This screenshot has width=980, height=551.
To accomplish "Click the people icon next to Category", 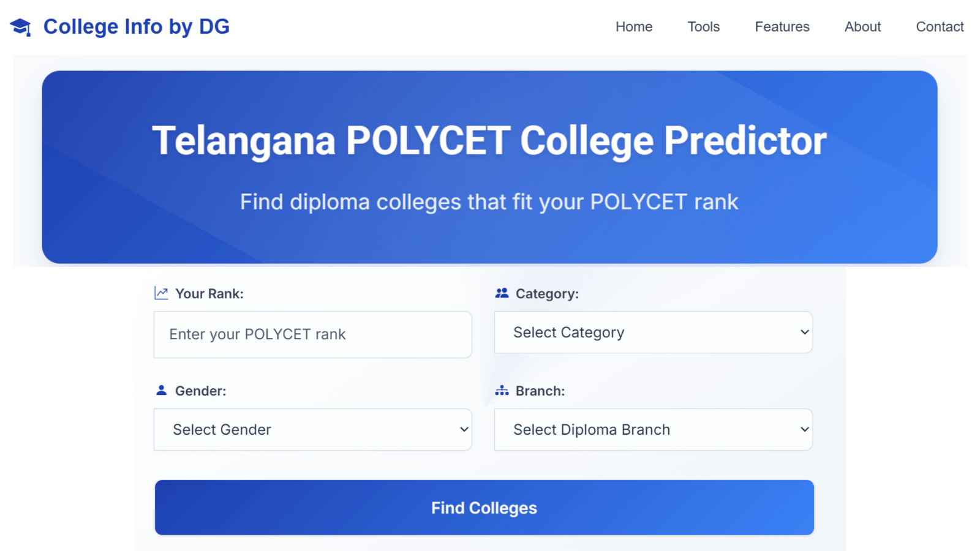I will click(502, 293).
